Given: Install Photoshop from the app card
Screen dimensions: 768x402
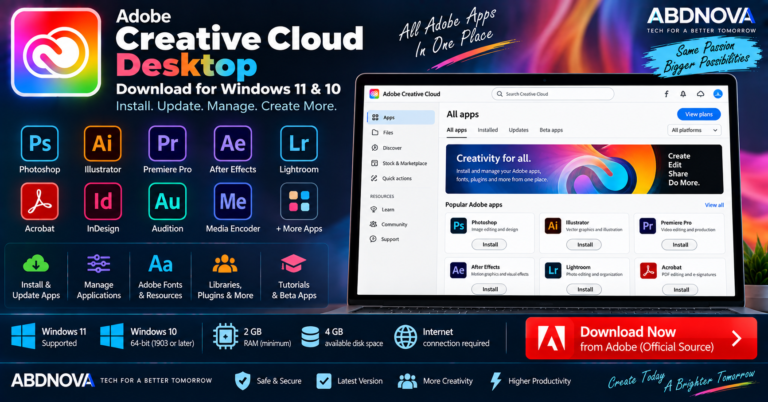Looking at the screenshot, I should tap(489, 244).
